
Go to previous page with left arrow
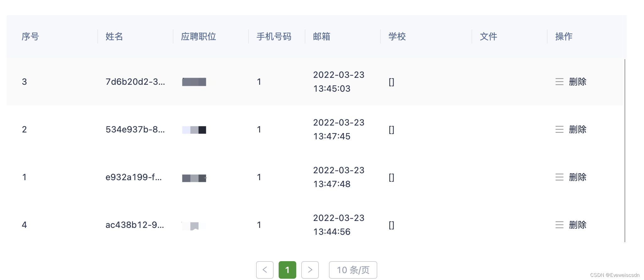pyautogui.click(x=265, y=270)
